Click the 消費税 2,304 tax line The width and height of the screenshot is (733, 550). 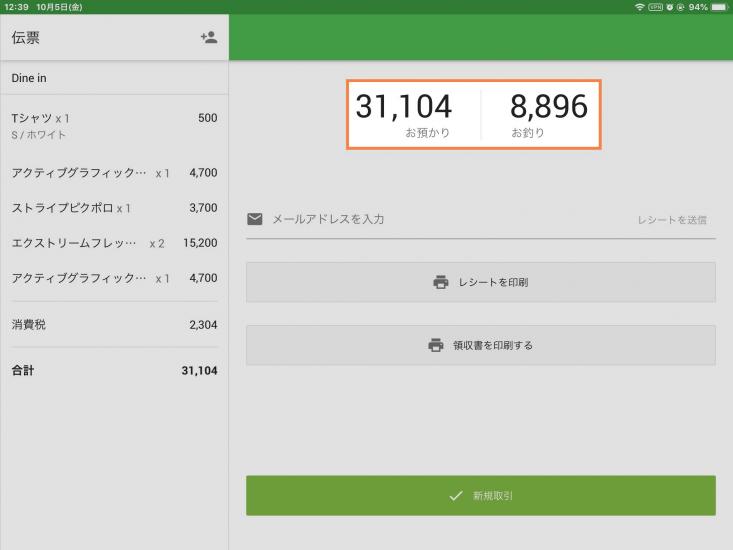pos(114,325)
